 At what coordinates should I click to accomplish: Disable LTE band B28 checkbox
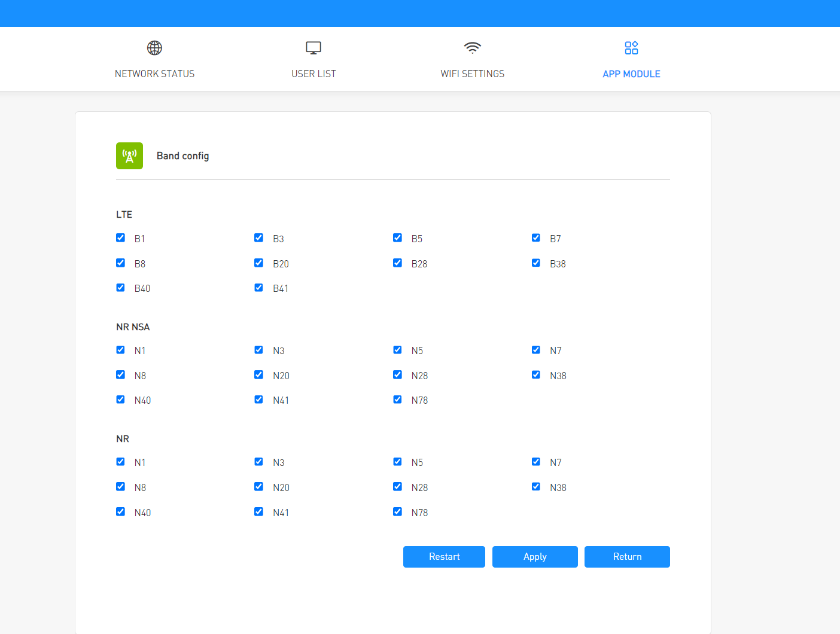pos(397,263)
